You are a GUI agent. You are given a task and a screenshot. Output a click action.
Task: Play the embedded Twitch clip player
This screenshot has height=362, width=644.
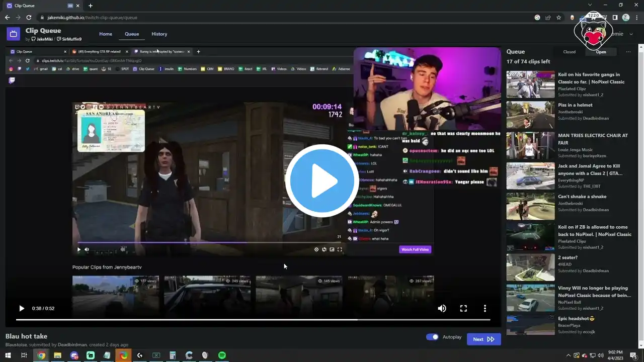coord(78,249)
